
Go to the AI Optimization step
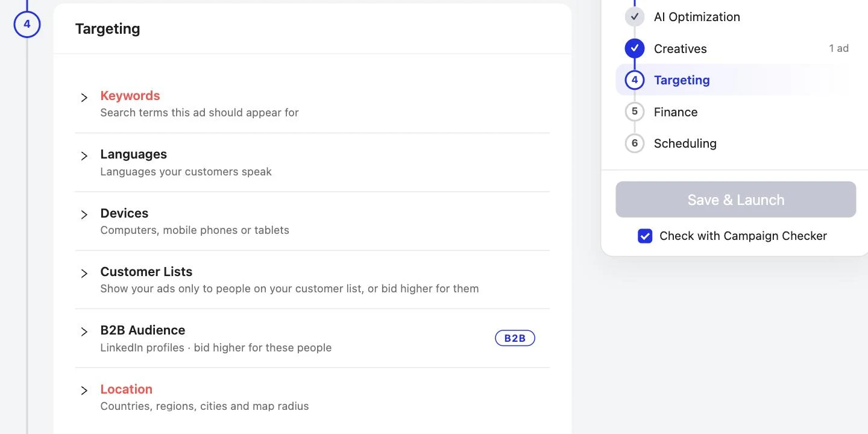pos(697,17)
